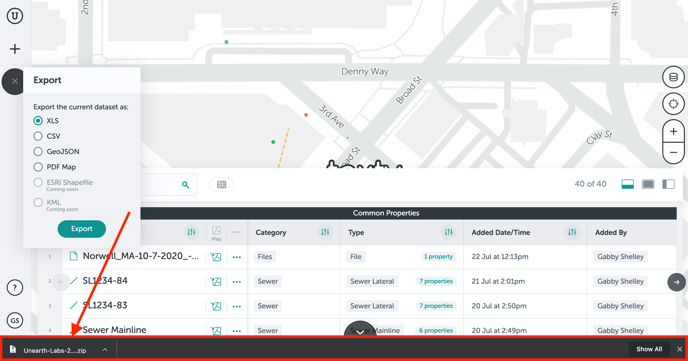This screenshot has height=361, width=688.
Task: Select GeoJSON export format
Action: (38, 151)
